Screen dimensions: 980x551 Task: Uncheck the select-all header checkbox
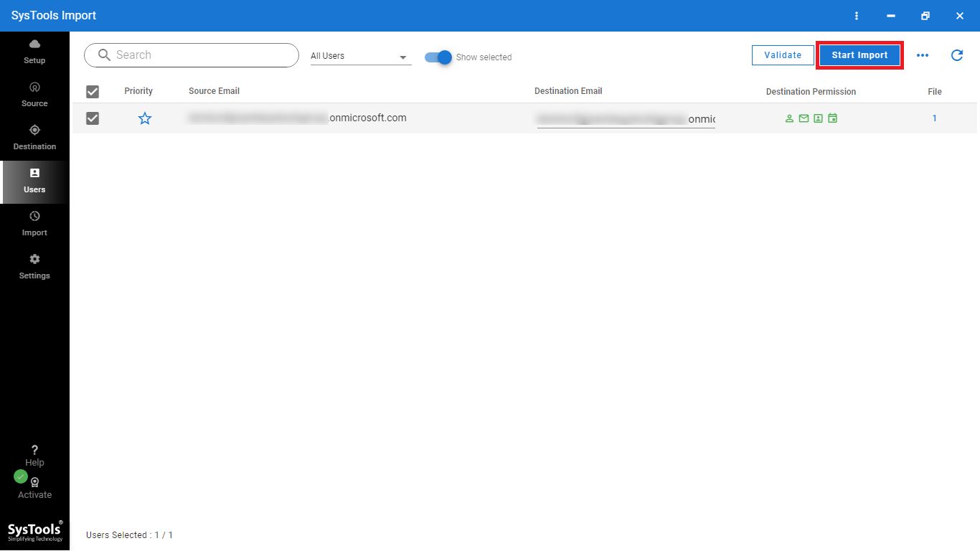click(93, 91)
